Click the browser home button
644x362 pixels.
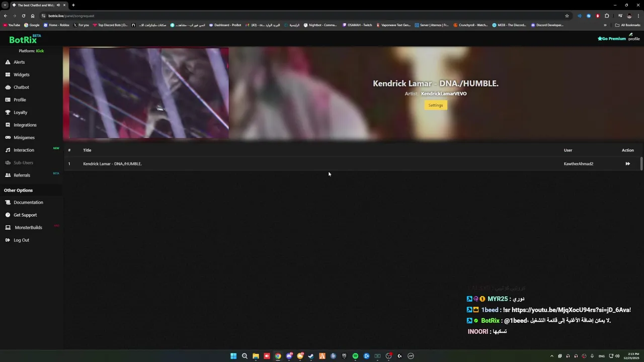click(x=33, y=16)
